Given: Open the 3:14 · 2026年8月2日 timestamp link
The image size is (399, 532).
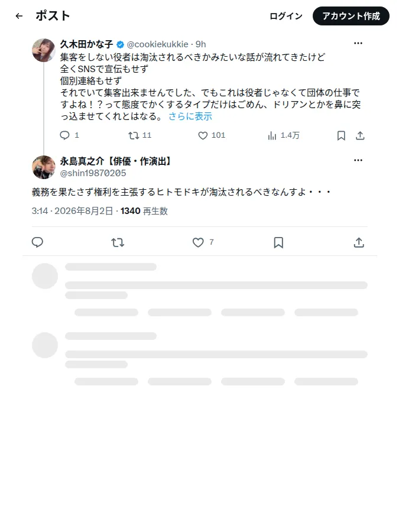Looking at the screenshot, I should click(72, 211).
